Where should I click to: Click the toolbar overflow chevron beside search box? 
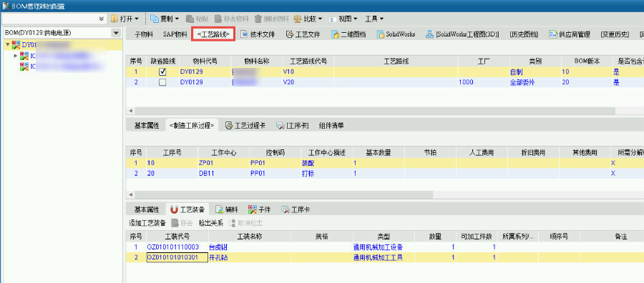(x=102, y=19)
